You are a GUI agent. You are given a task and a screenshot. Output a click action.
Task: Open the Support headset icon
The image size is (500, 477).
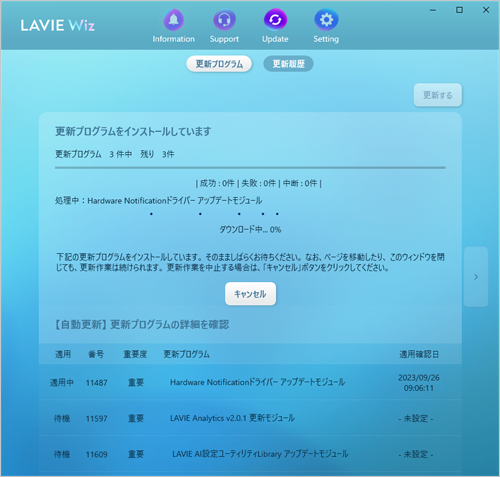(x=224, y=20)
